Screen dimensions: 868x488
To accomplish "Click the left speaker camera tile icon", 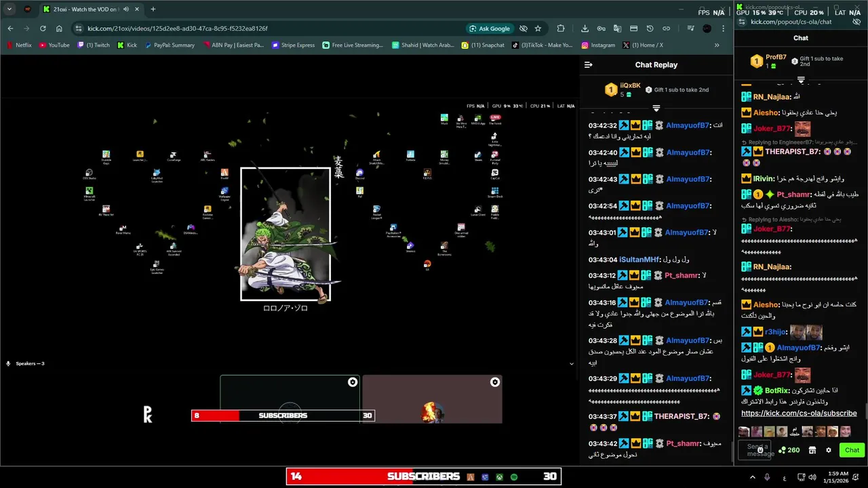I will (x=352, y=382).
